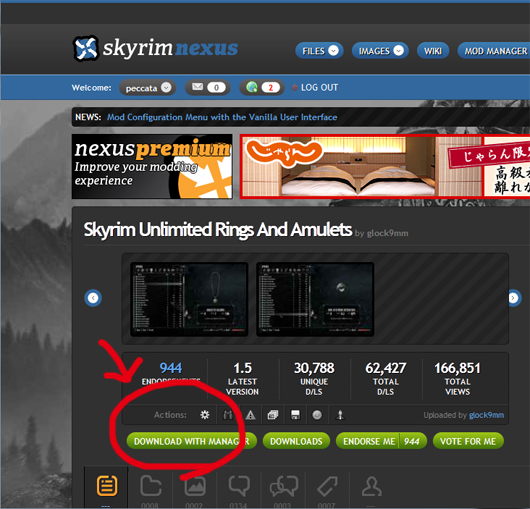This screenshot has width=530, height=509.
Task: Click the DOWNLOADS button
Action: tap(296, 441)
